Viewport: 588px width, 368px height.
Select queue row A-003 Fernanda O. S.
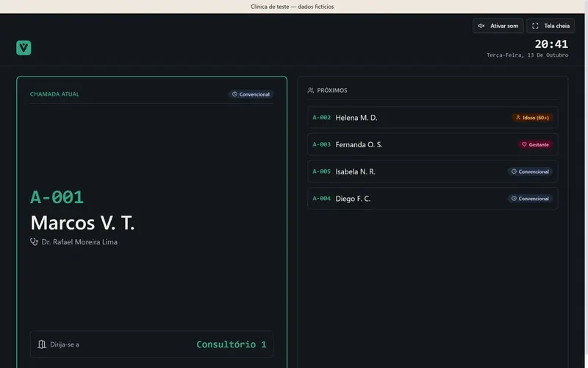(x=432, y=144)
